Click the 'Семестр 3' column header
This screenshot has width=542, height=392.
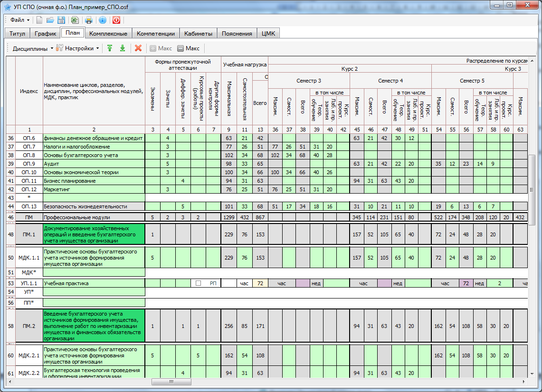[309, 81]
